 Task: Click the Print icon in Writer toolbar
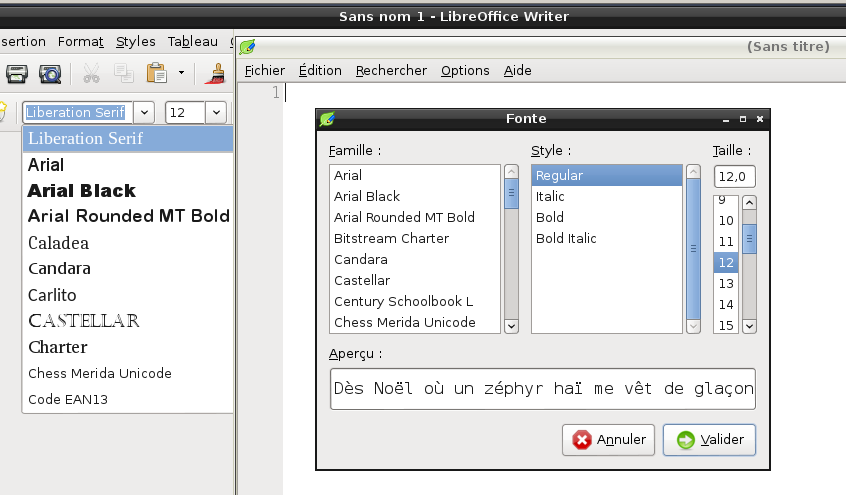click(x=17, y=73)
